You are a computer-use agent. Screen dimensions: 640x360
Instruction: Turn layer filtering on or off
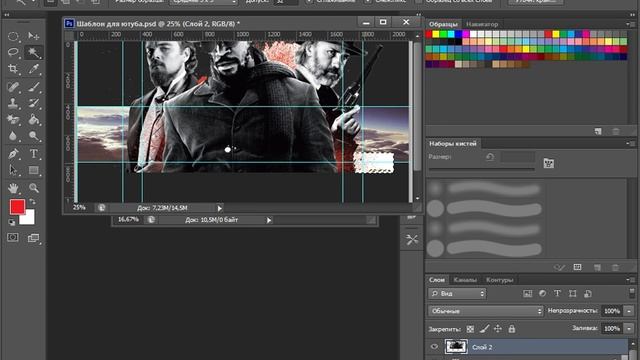pos(632,293)
